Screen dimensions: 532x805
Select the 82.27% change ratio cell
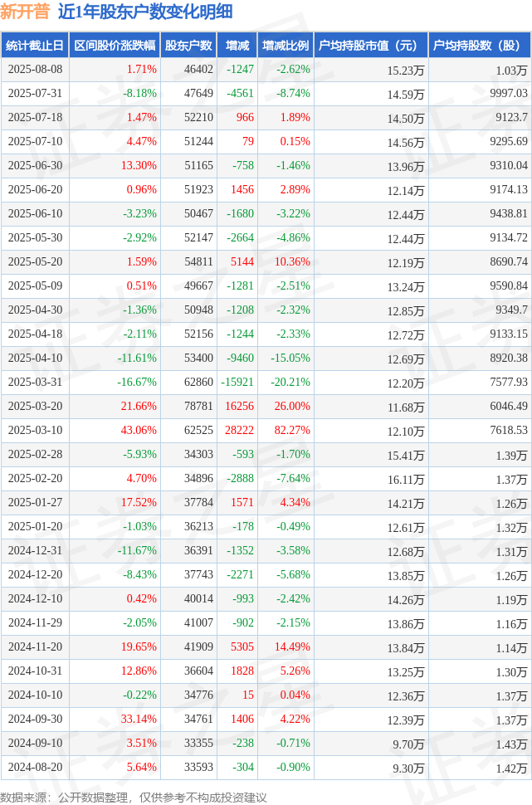tap(292, 430)
